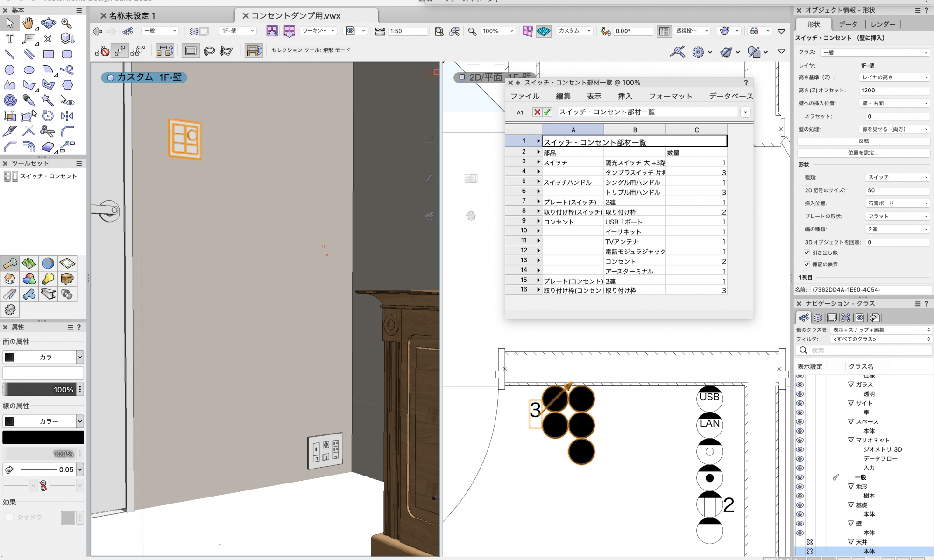Cancel cell entry with red X
This screenshot has width=934, height=560.
pos(538,112)
